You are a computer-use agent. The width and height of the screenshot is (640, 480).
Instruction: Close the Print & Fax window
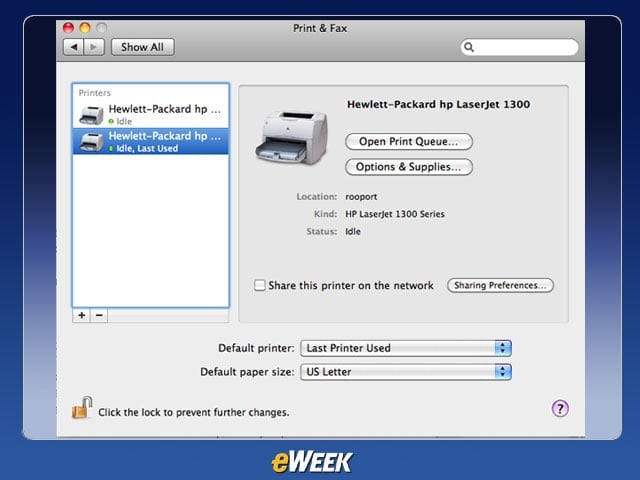[x=68, y=28]
